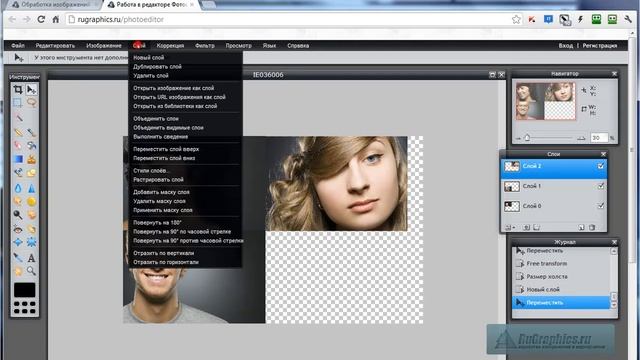
Task: Open the Файл menu
Action: 18,46
